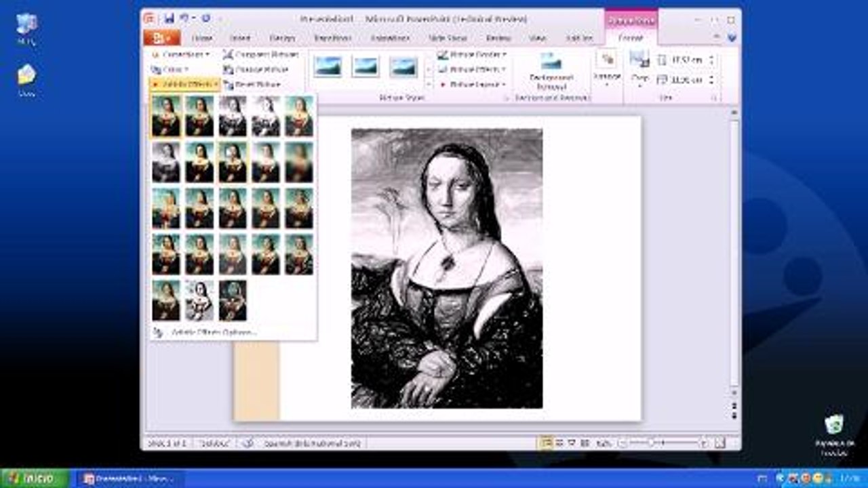
Task: Expand the Picture Styles gallery More arrow
Action: point(429,84)
